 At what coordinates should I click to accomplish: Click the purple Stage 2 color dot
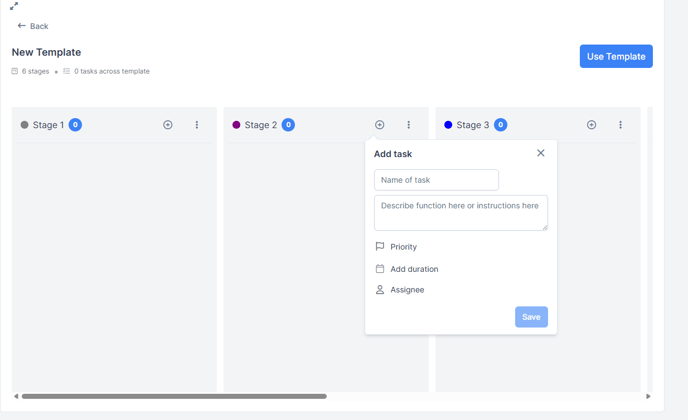pos(236,125)
